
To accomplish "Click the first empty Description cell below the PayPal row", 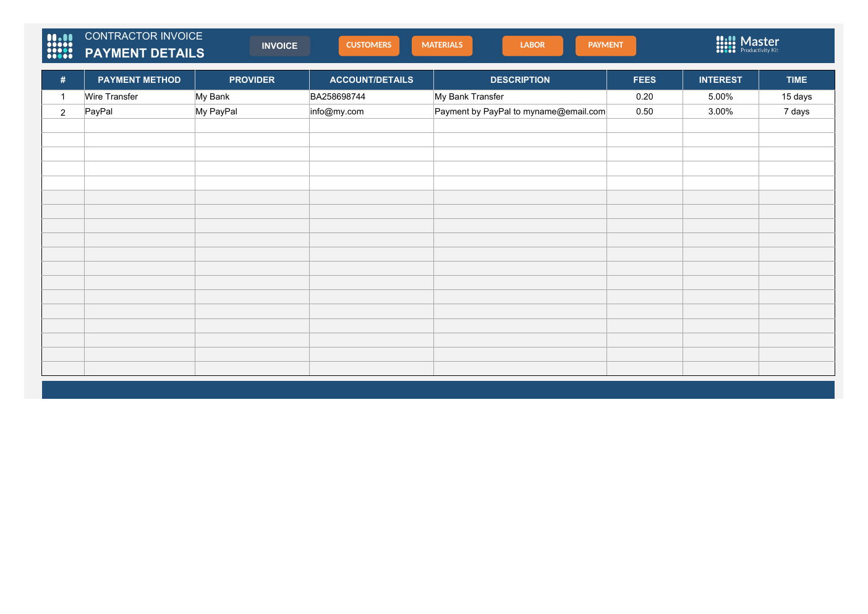I will [x=520, y=126].
